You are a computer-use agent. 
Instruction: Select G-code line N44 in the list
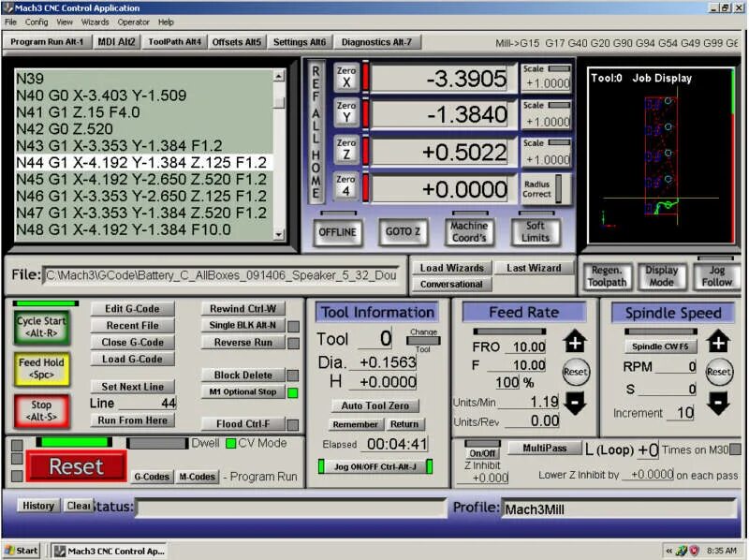(143, 162)
